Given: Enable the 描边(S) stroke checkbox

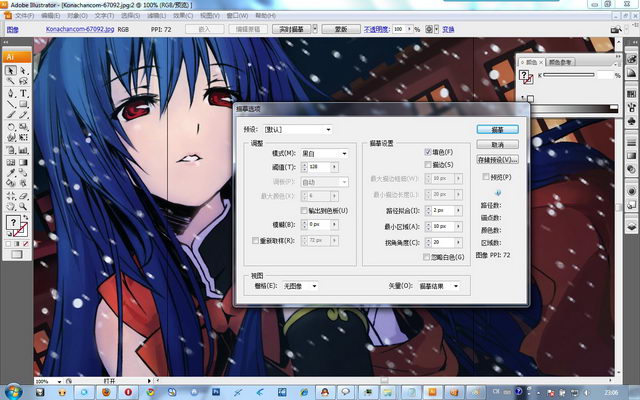Looking at the screenshot, I should 428,164.
